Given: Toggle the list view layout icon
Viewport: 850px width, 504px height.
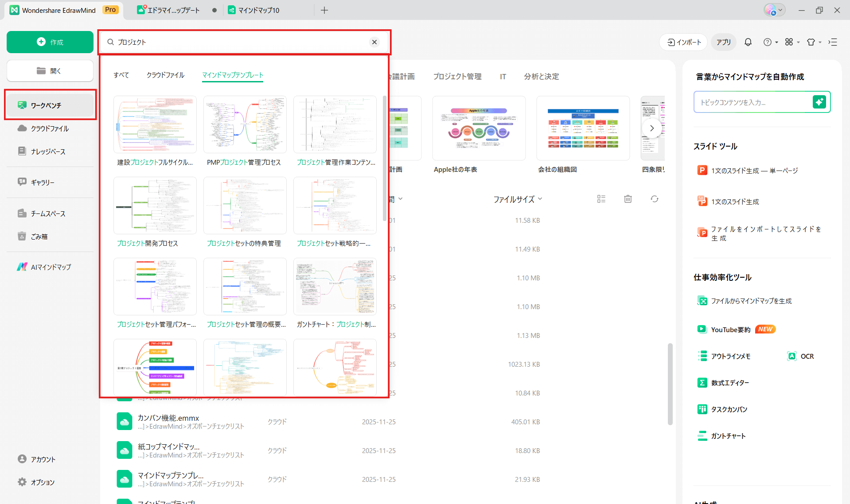Looking at the screenshot, I should click(601, 199).
